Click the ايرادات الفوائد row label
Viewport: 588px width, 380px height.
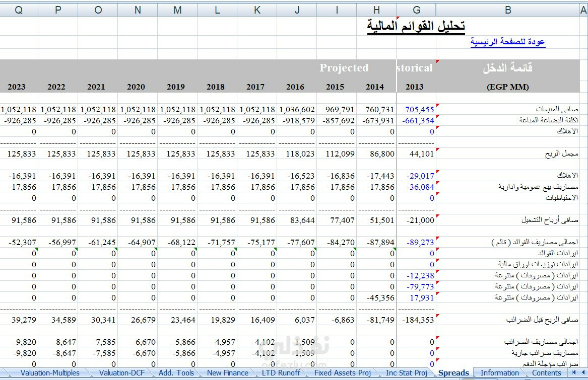pyautogui.click(x=558, y=253)
